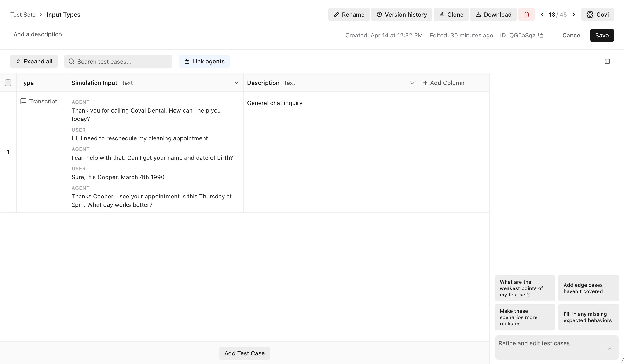
Task: Download the test set
Action: [493, 15]
